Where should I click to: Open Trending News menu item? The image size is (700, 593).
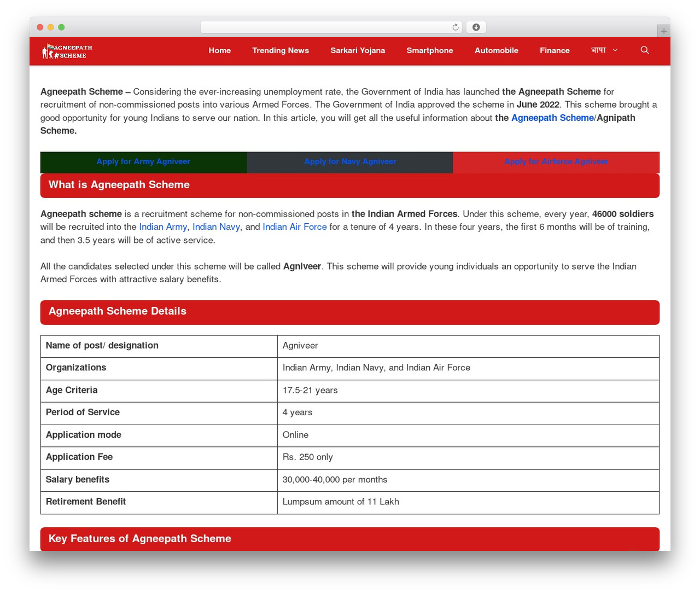pyautogui.click(x=281, y=50)
